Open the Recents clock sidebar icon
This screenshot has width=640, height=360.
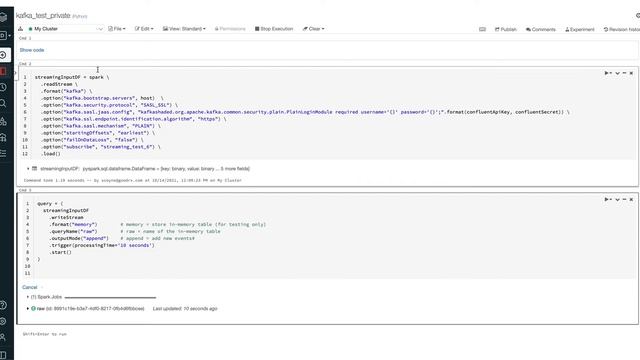(3, 87)
